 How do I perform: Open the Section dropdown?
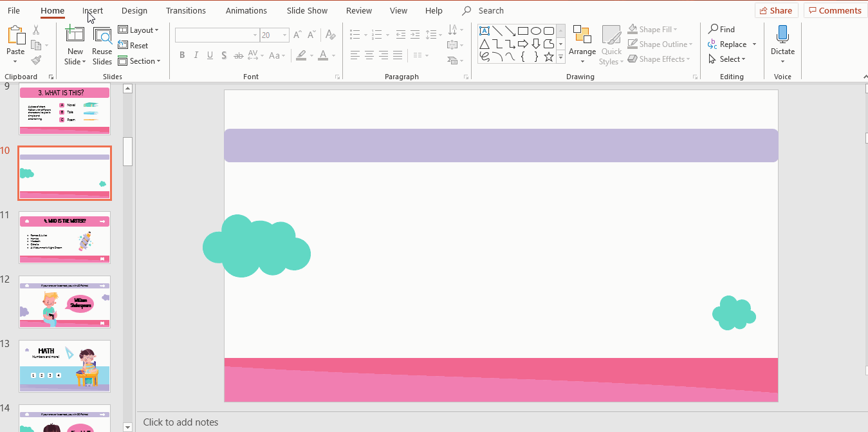coord(140,61)
